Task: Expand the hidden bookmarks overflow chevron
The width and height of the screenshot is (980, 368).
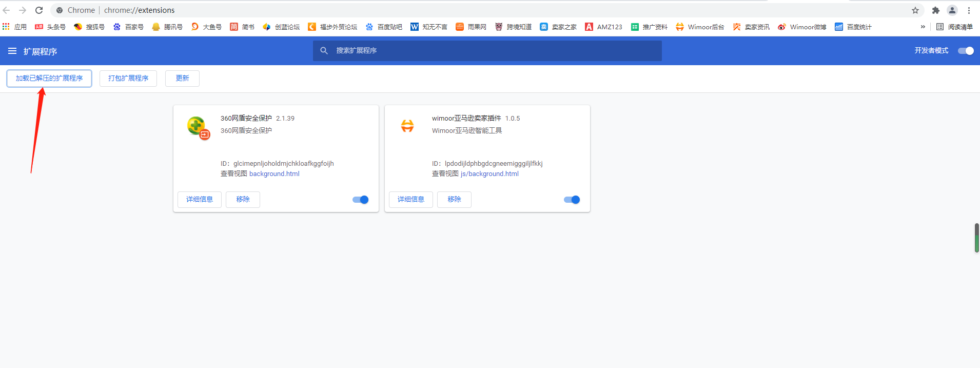Action: 923,27
